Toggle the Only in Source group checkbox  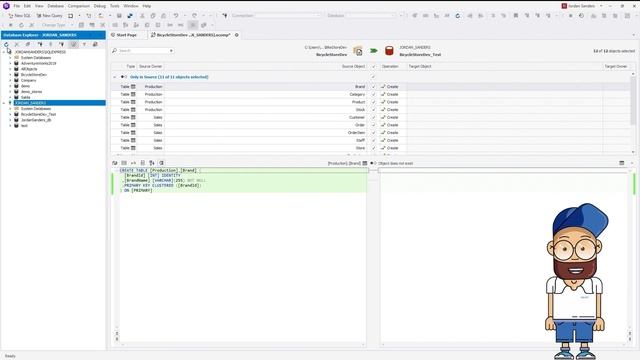tap(373, 77)
